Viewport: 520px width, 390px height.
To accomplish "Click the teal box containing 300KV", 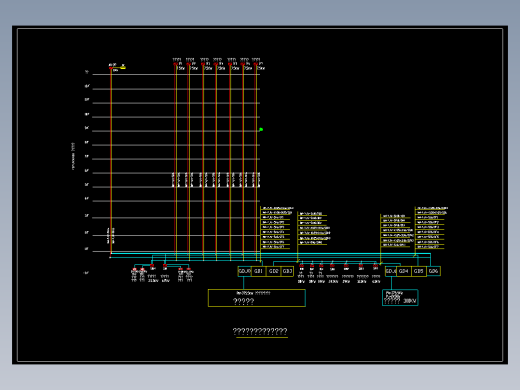I will (400, 297).
